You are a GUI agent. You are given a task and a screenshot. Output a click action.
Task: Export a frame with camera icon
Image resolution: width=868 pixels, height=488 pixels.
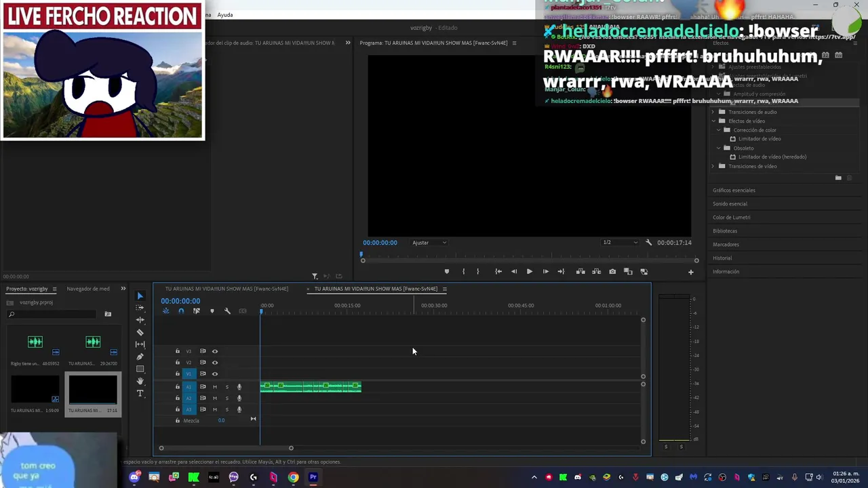612,272
